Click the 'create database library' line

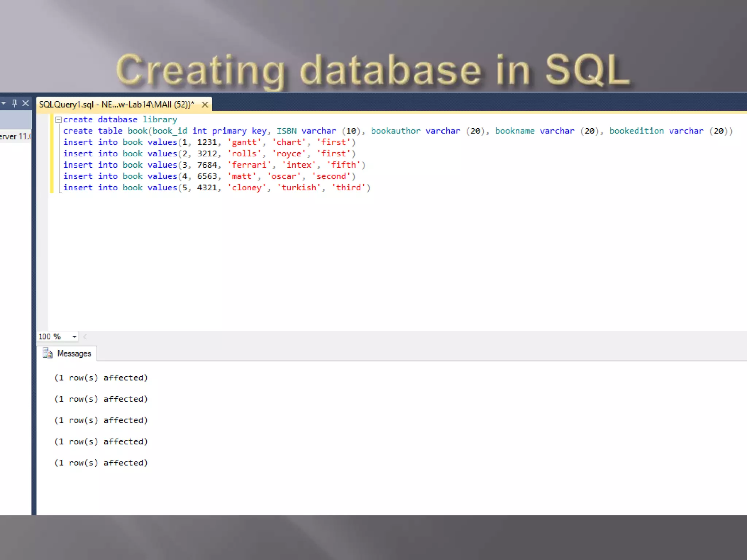pyautogui.click(x=120, y=120)
